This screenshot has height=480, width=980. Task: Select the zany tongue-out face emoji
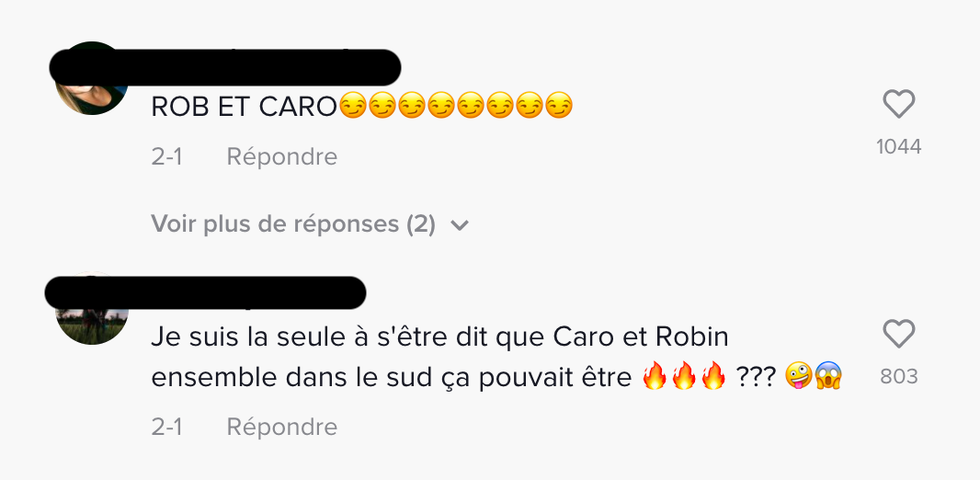tap(799, 376)
